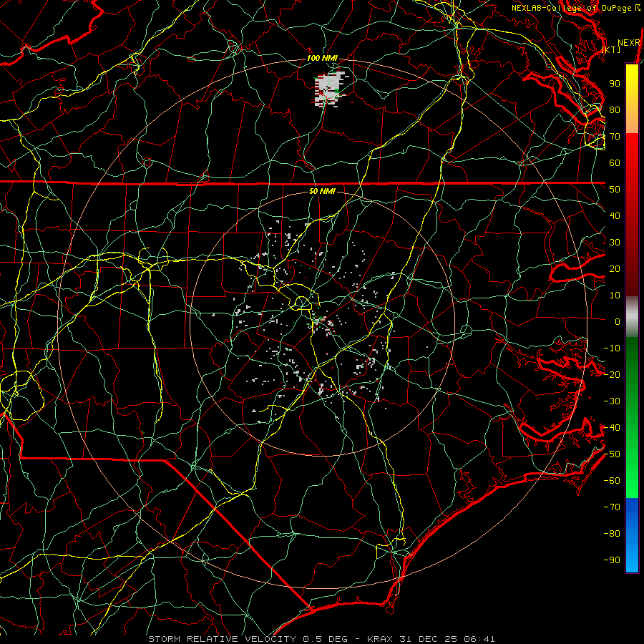The height and width of the screenshot is (644, 644).
Task: Click the 90 value on velocity scale
Action: (x=615, y=84)
